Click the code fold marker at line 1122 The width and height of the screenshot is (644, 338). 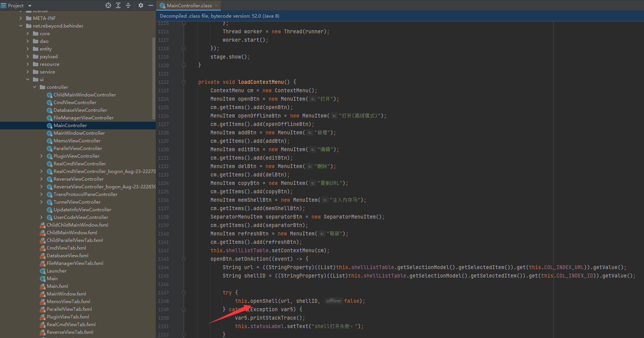tap(184, 82)
